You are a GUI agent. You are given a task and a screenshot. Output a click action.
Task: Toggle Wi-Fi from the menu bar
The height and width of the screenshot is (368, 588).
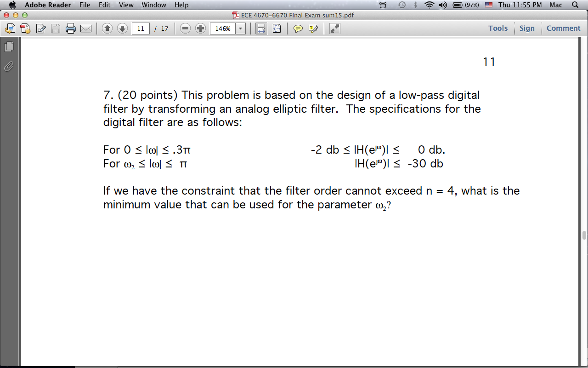[x=429, y=5]
